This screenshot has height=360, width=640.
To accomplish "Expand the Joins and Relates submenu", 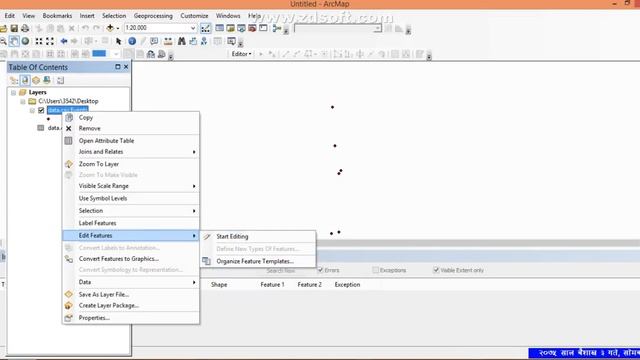I will [131, 152].
